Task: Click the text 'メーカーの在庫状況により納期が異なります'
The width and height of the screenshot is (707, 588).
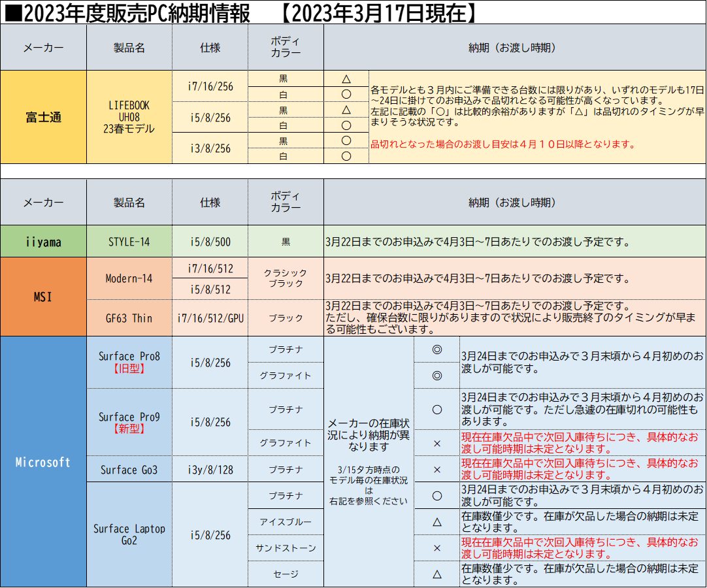Action: pyautogui.click(x=369, y=435)
